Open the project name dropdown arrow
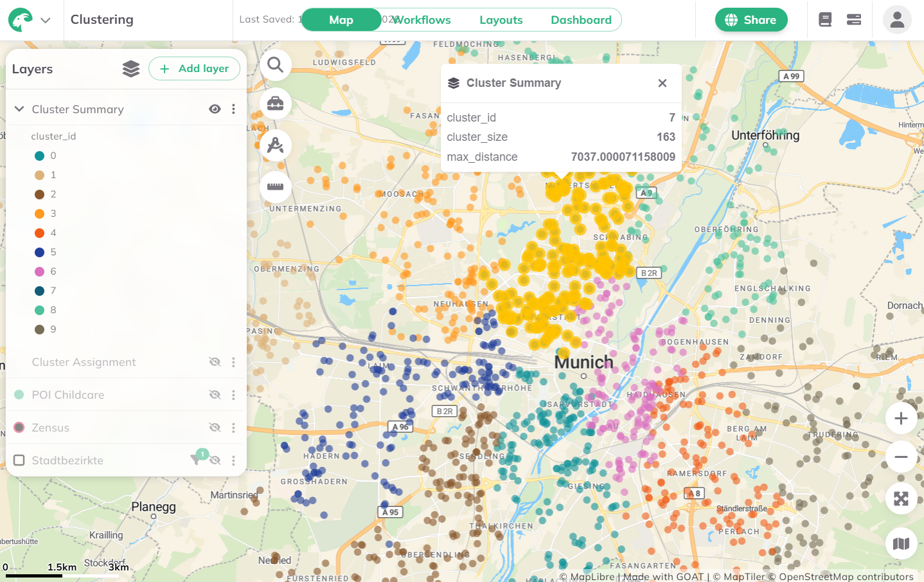 [45, 19]
